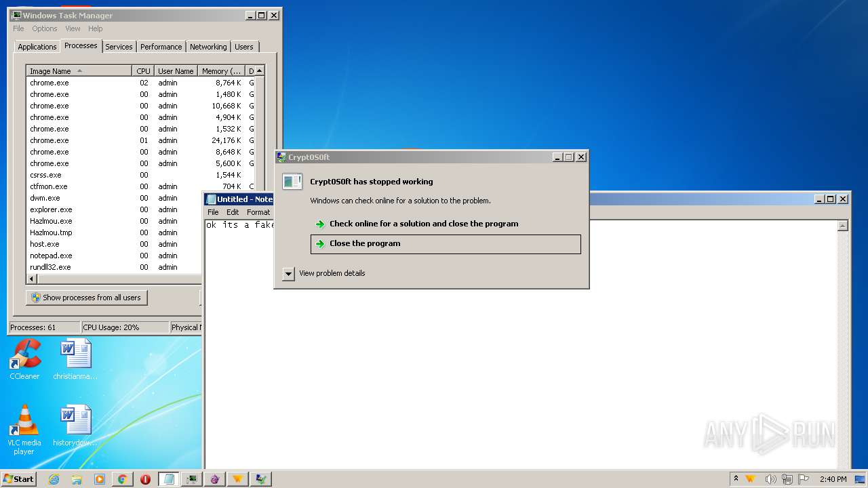Switch to Users tab

tap(244, 47)
